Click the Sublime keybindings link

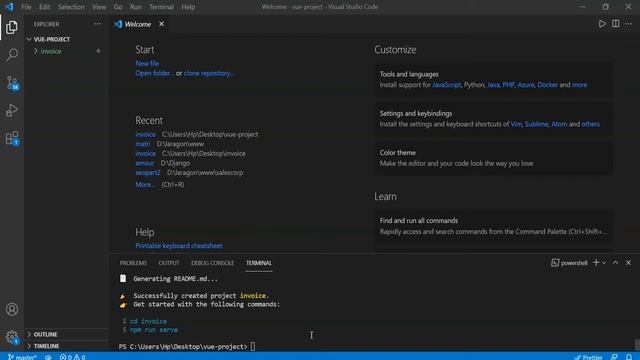[536, 124]
